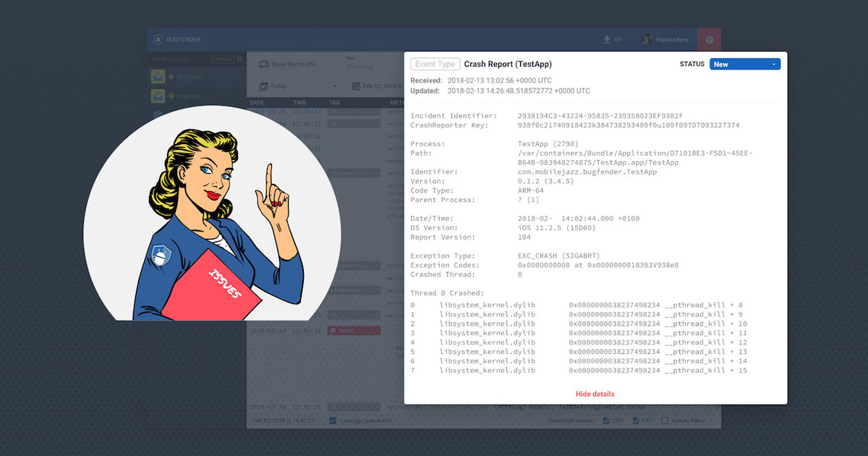Image resolution: width=868 pixels, height=456 pixels.
Task: Click the Bugfender shield logo in the header
Action: 158,40
